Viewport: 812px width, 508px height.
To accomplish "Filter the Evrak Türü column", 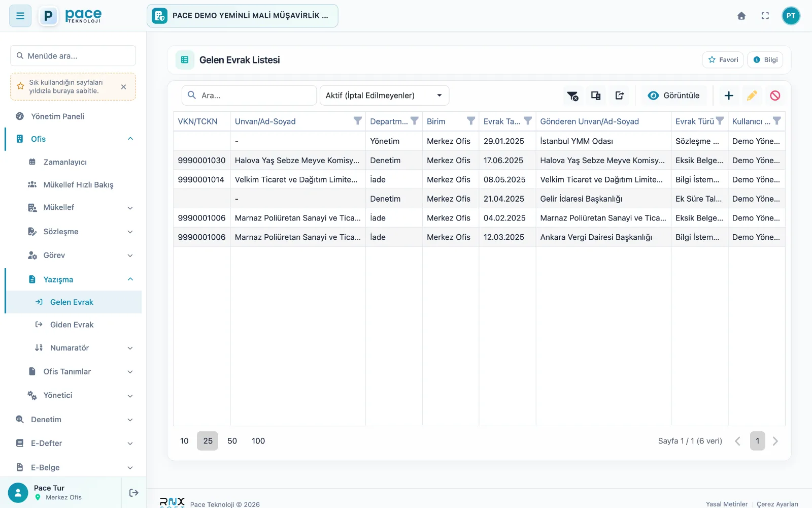I will (x=720, y=121).
